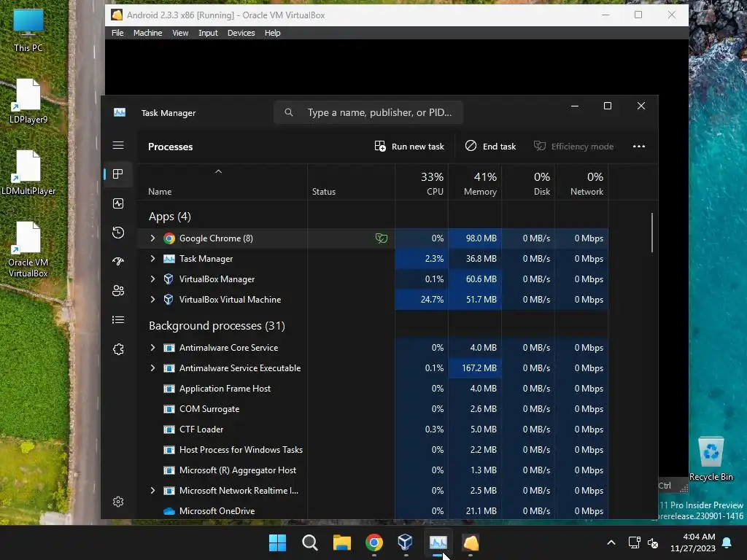Open View menu in VirtualBox window
747x560 pixels.
pos(180,33)
